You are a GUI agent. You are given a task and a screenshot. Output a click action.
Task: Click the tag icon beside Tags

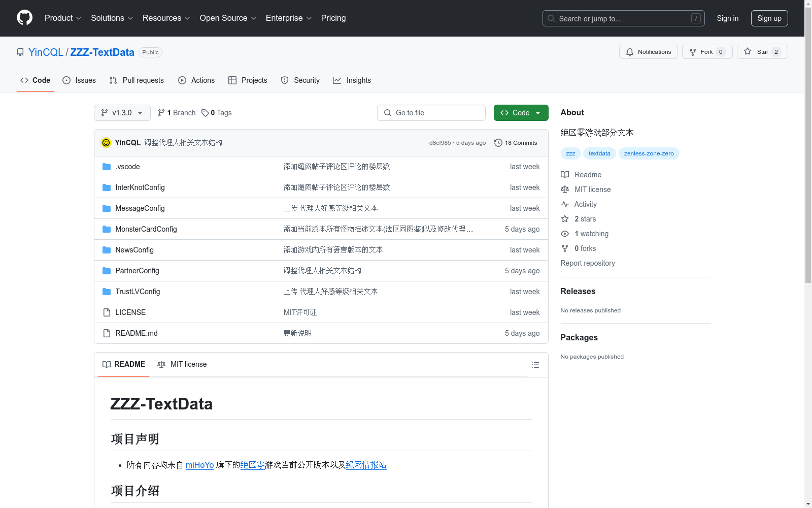[x=205, y=113]
